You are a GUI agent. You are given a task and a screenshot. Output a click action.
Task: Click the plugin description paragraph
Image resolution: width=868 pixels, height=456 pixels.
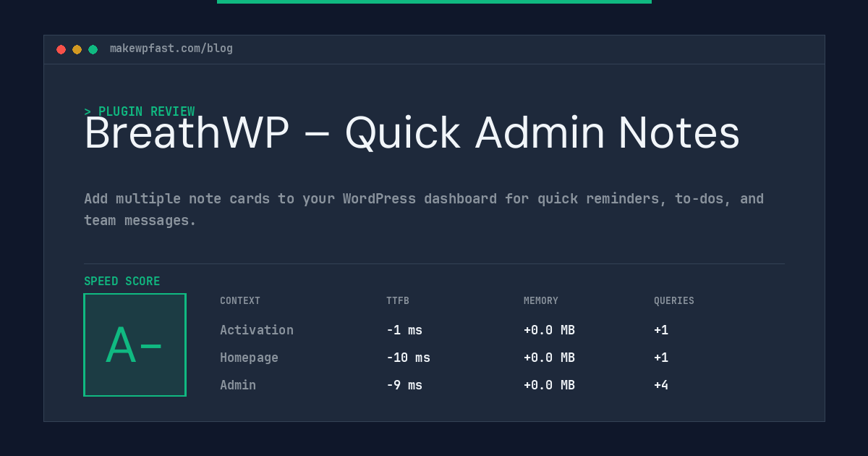pyautogui.click(x=424, y=209)
